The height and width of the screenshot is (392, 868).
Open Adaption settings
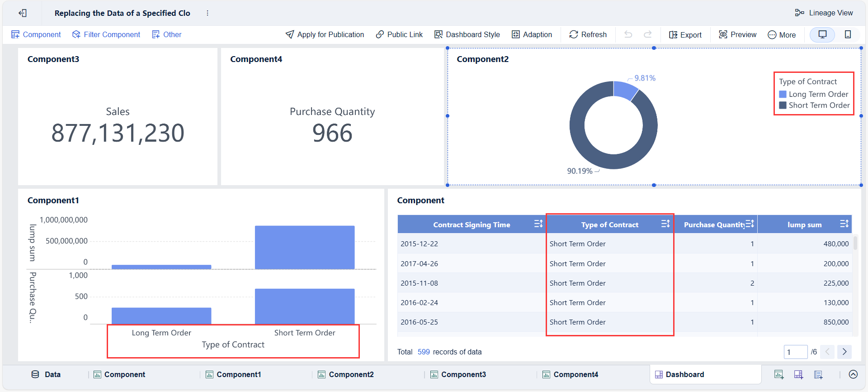point(532,34)
